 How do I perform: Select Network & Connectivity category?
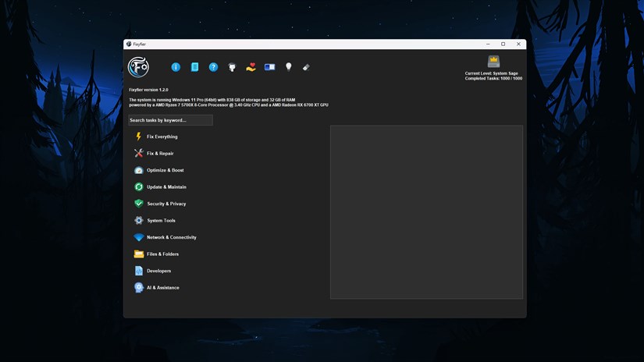(x=171, y=237)
